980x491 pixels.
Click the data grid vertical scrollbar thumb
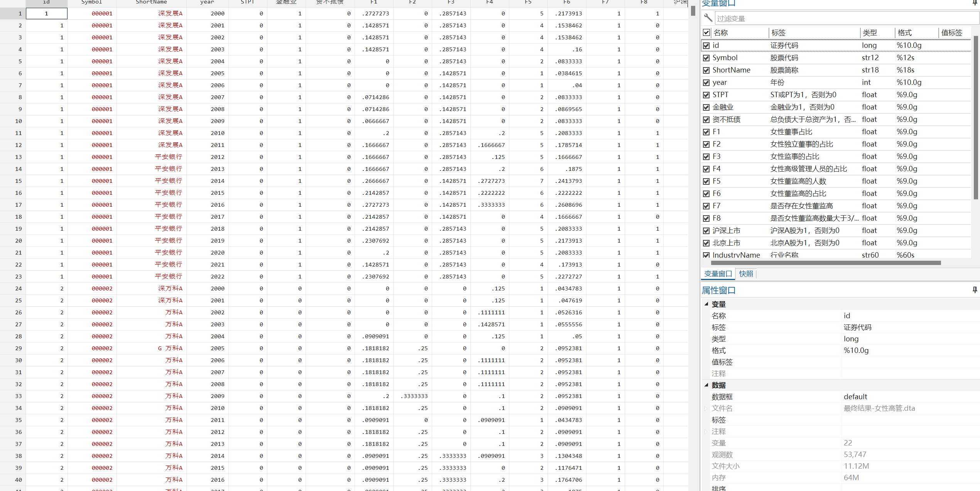(x=693, y=11)
